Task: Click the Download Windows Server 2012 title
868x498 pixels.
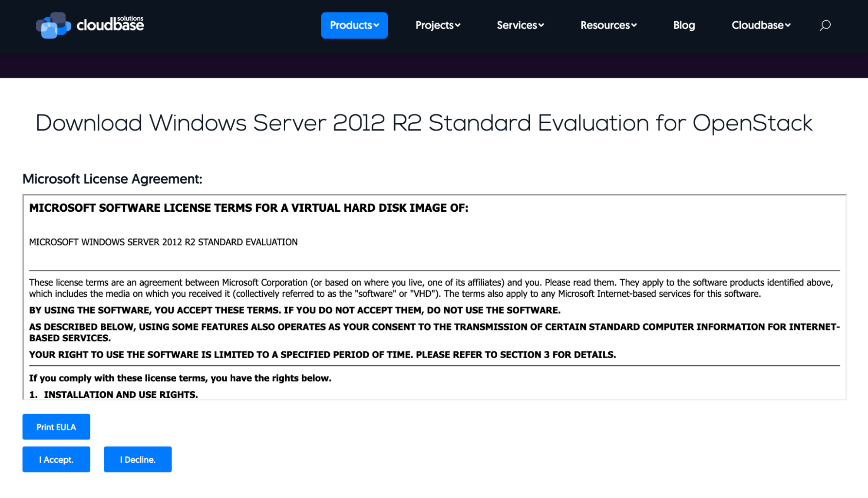Action: click(x=424, y=123)
